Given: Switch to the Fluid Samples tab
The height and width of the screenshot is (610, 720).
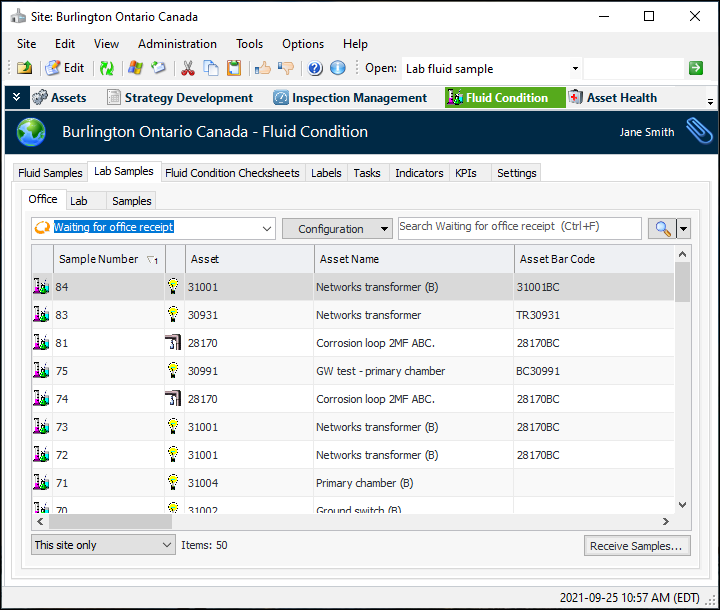Looking at the screenshot, I should (x=50, y=173).
